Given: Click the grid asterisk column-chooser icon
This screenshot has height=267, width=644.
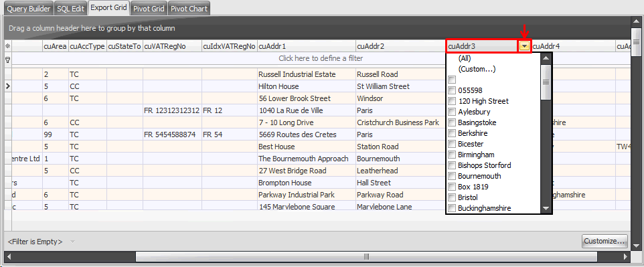Looking at the screenshot, I should tap(7, 46).
